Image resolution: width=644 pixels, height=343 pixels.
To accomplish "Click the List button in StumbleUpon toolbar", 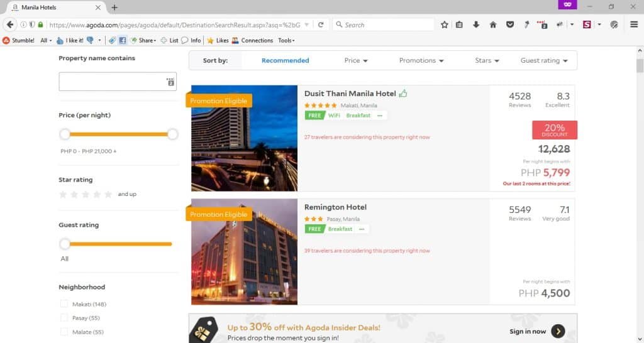I will tap(169, 40).
